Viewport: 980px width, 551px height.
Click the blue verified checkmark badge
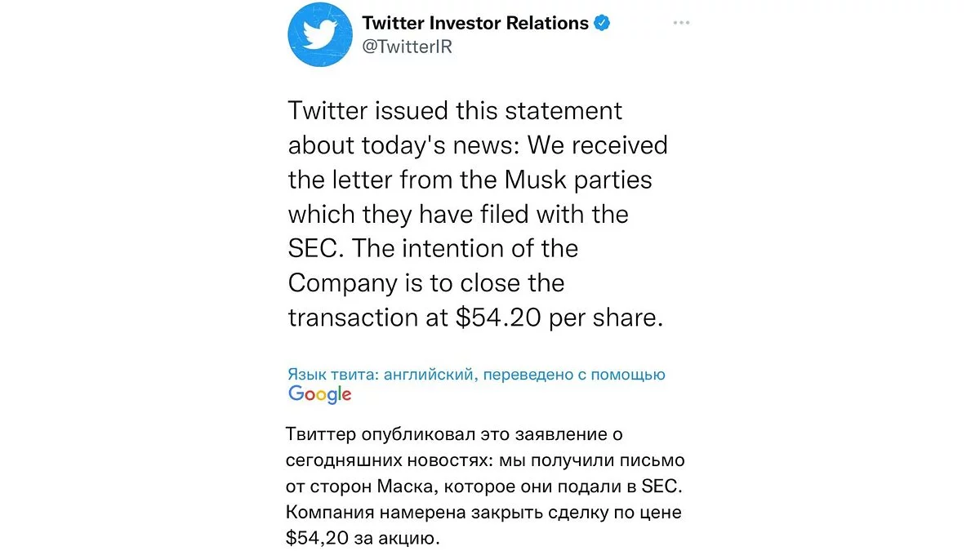tap(603, 23)
